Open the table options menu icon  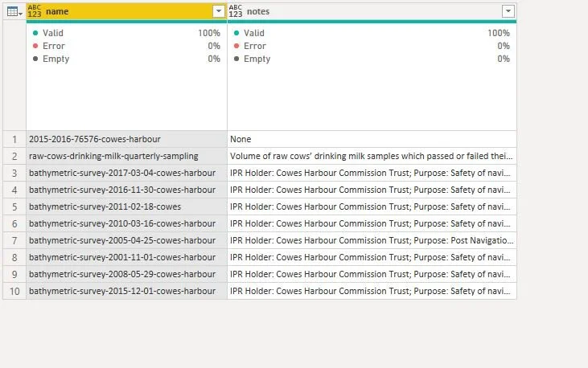(x=14, y=11)
